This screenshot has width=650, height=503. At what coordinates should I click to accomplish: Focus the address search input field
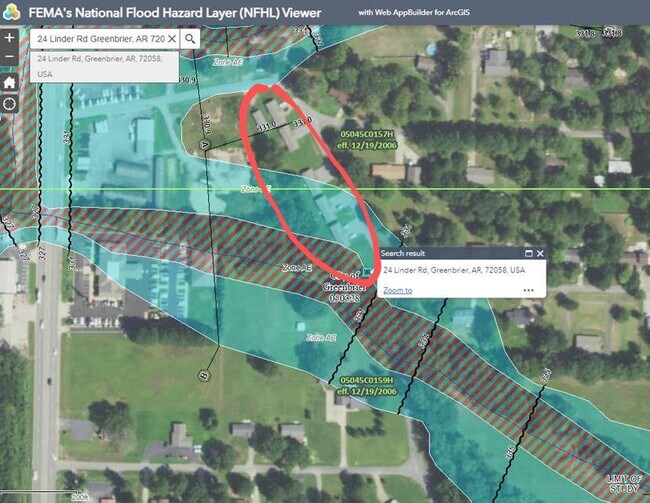point(98,38)
